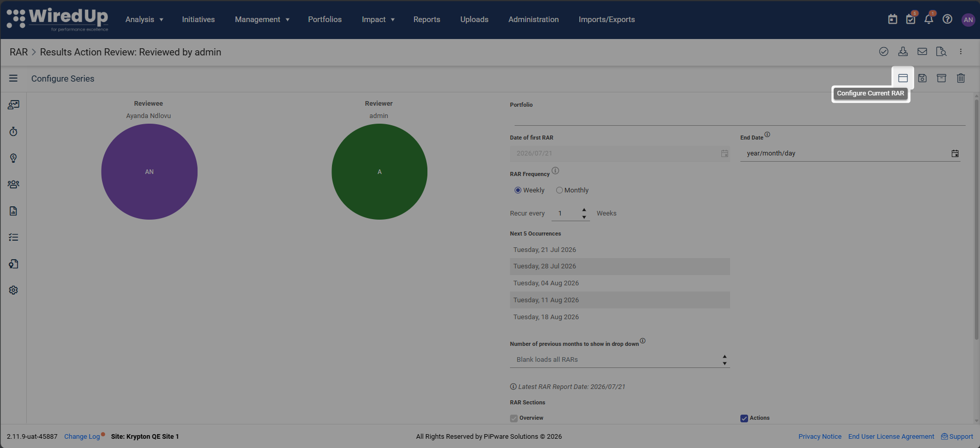Image resolution: width=980 pixels, height=448 pixels.
Task: Decrease the Recur every weeks value
Action: [584, 217]
